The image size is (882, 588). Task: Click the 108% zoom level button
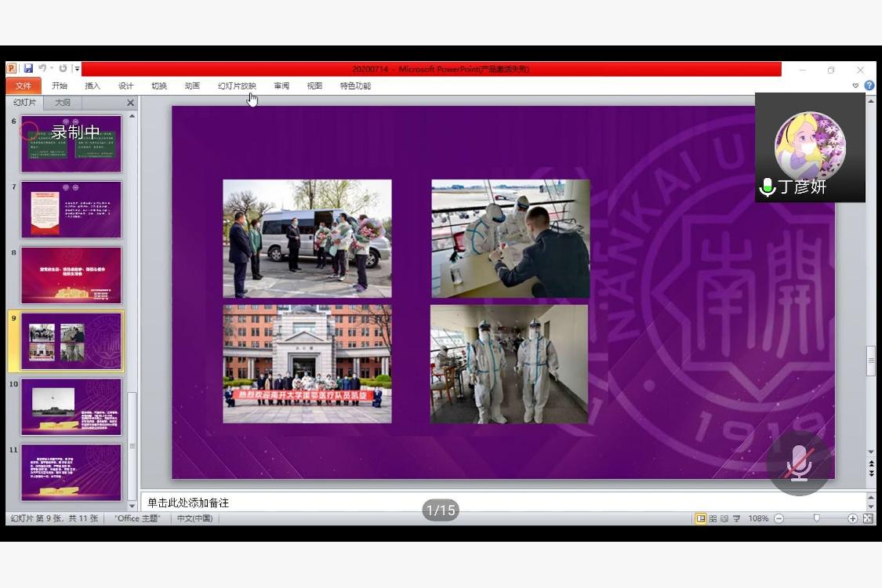pos(758,519)
